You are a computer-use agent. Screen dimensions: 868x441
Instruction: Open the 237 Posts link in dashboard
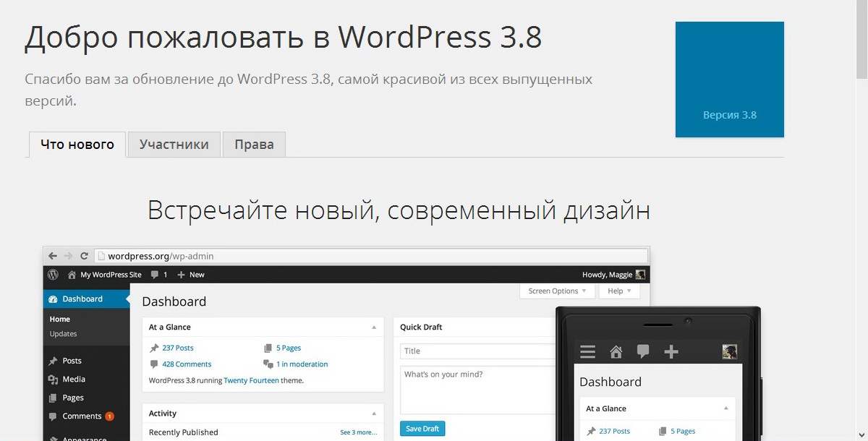point(178,348)
